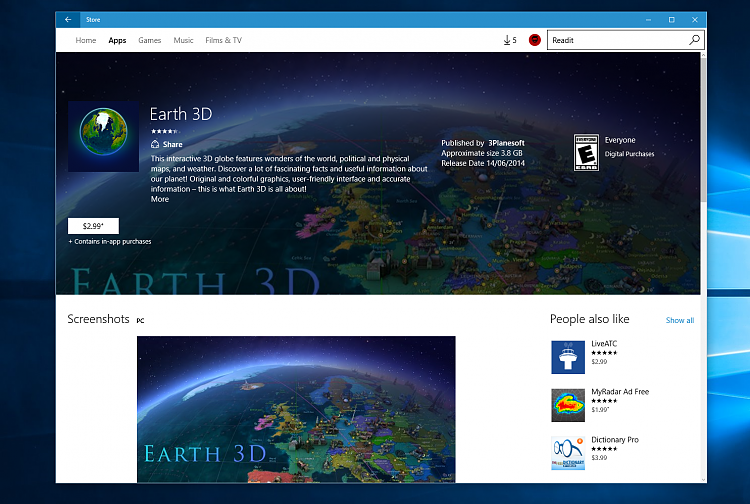Open the downloads indicator icon
This screenshot has width=750, height=504.
point(509,40)
